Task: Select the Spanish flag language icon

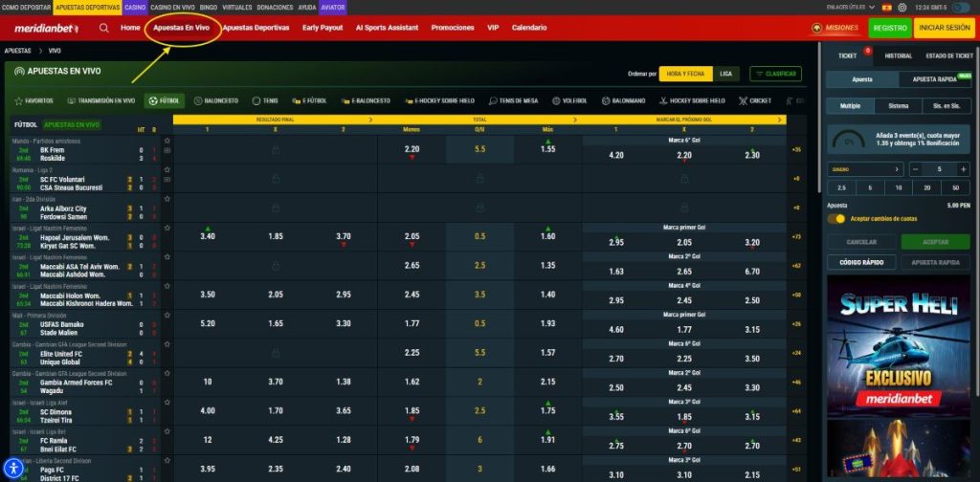Action: point(886,8)
